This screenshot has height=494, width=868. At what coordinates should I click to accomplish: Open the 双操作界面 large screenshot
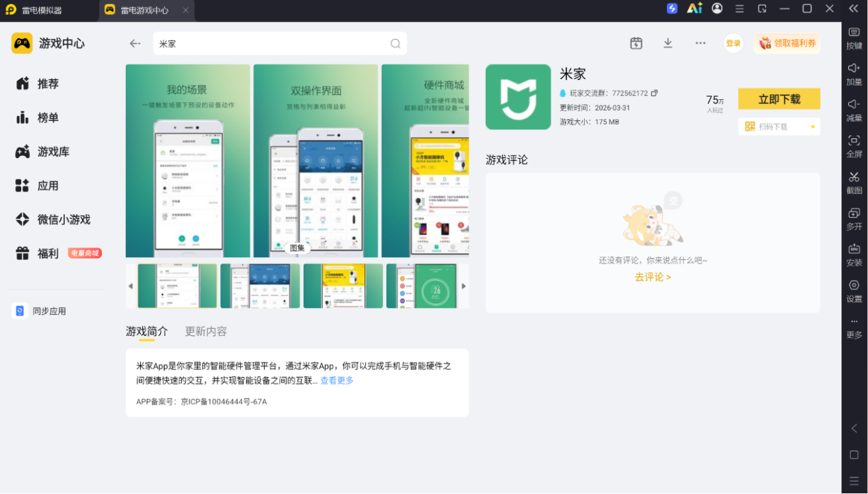315,161
